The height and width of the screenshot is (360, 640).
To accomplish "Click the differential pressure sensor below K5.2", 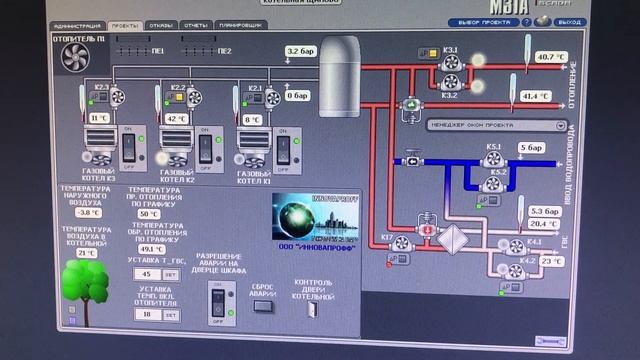I will [x=488, y=200].
